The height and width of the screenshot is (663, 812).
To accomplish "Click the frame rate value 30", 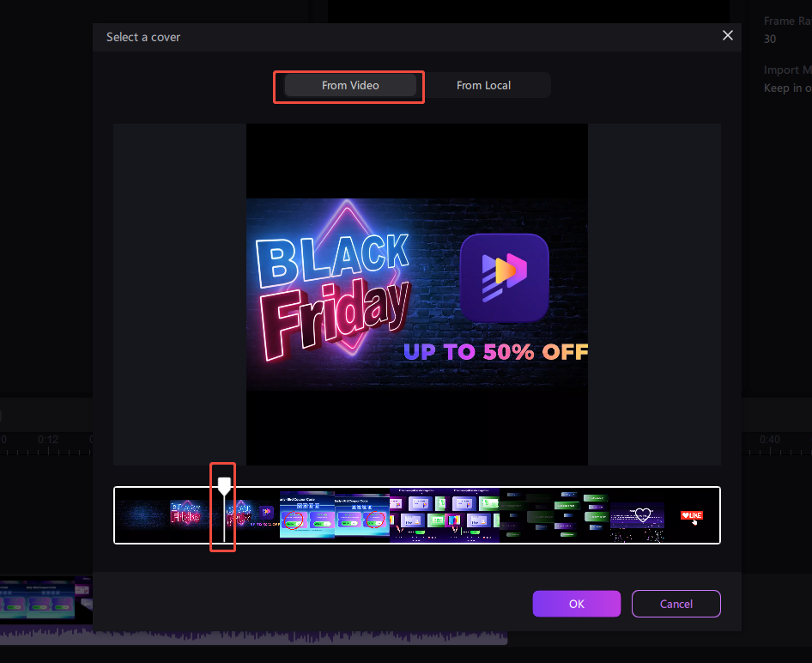I will point(770,39).
